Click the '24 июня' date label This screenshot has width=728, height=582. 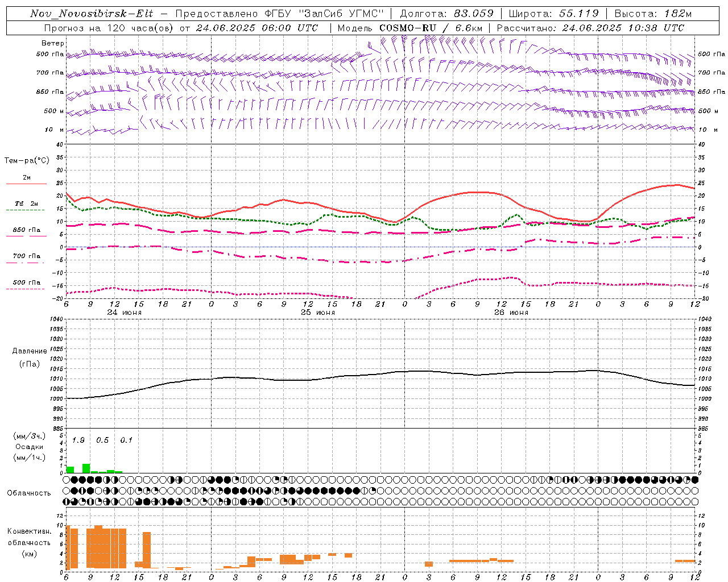pos(125,313)
